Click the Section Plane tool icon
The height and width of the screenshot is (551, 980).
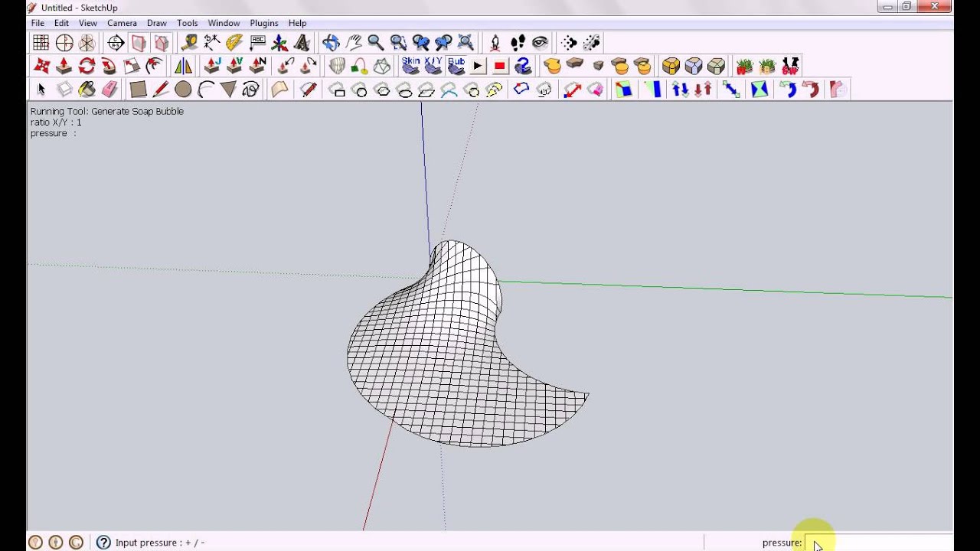tap(116, 43)
